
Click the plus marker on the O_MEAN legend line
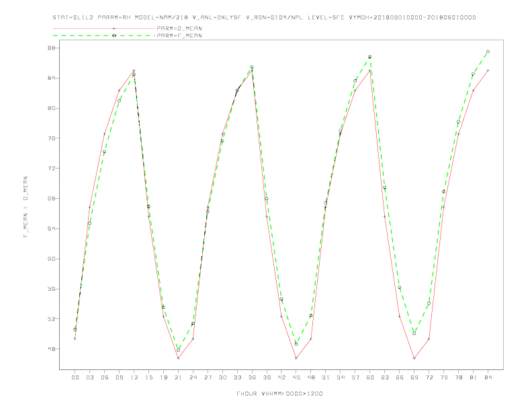click(114, 28)
